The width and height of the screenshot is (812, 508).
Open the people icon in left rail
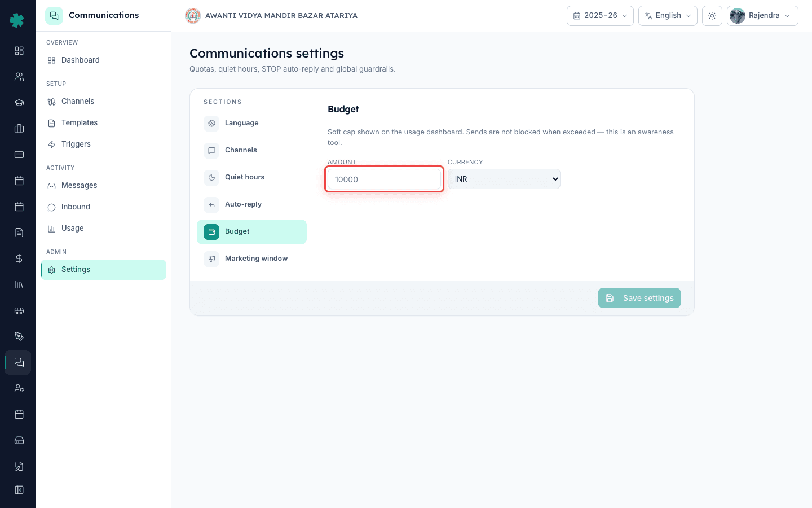(x=19, y=77)
